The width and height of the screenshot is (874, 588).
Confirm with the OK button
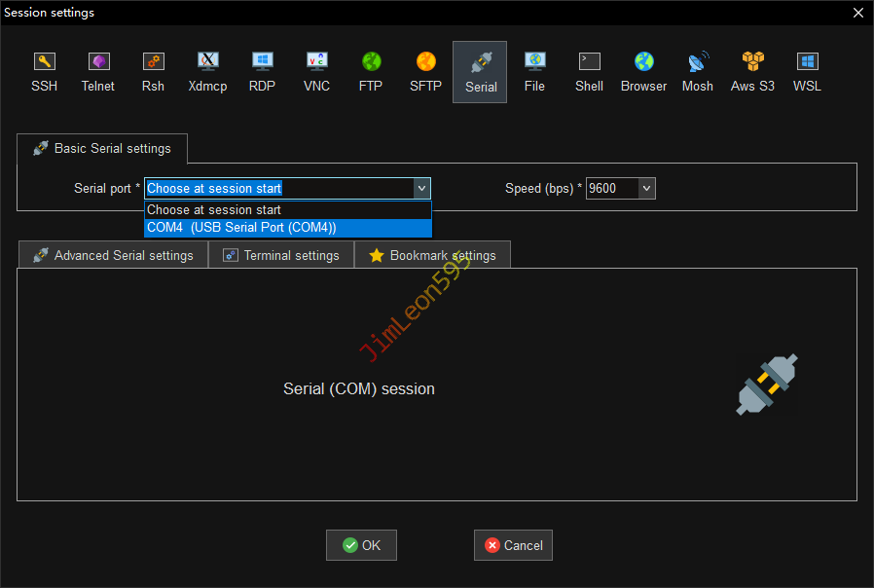361,545
